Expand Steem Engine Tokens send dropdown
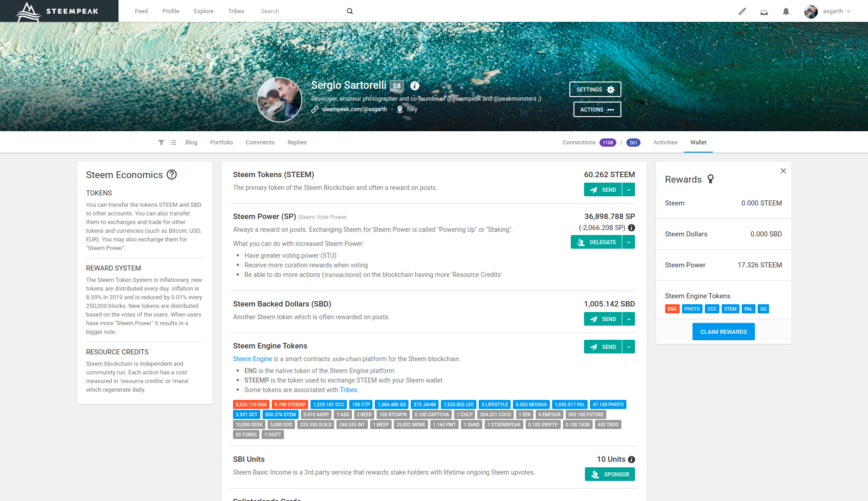Viewport: 868px width, 501px height. click(629, 347)
